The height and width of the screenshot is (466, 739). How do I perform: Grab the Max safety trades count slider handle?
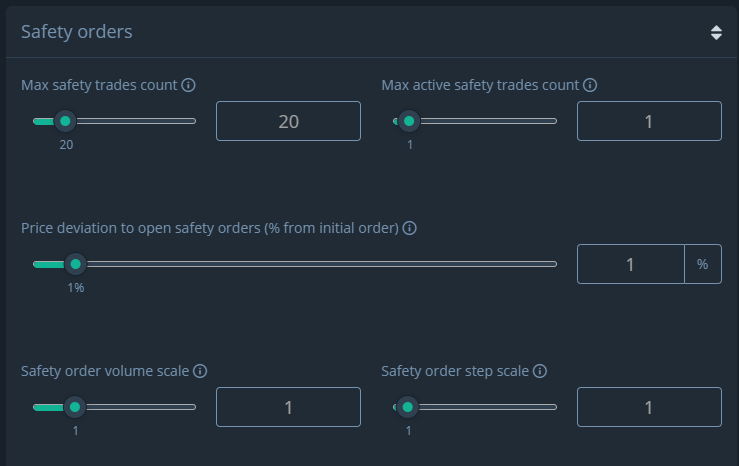65,121
